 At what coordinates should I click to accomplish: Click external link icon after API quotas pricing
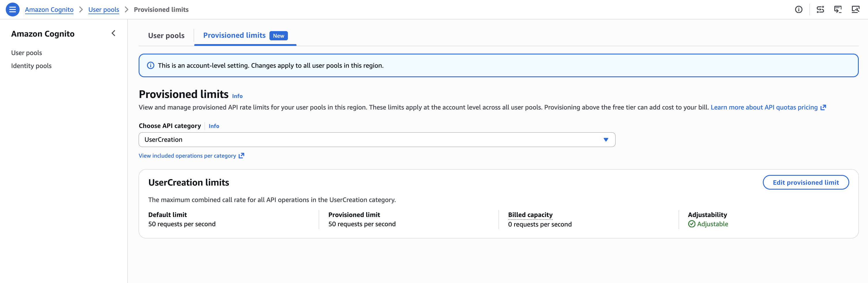823,107
